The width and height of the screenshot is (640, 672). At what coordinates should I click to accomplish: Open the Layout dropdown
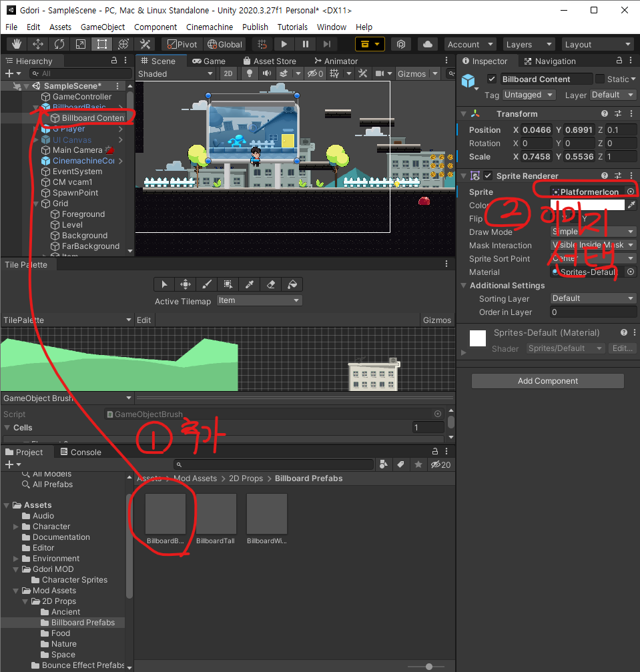pos(597,44)
